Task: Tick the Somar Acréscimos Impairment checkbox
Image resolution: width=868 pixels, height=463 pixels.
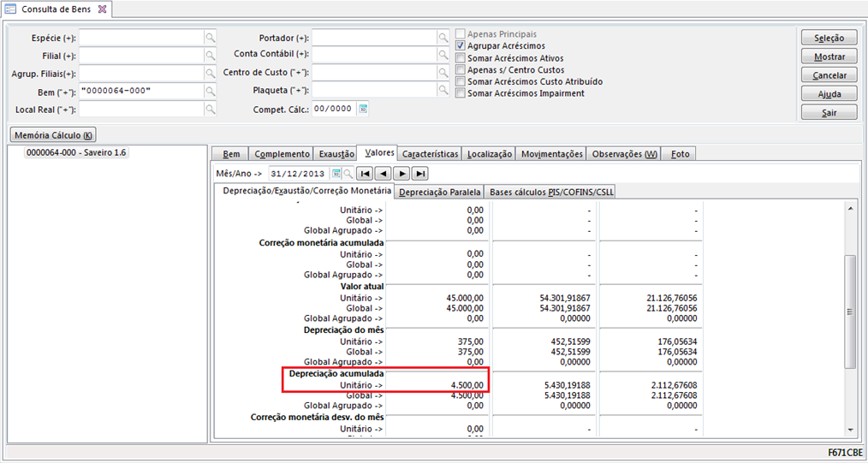Action: [x=461, y=94]
